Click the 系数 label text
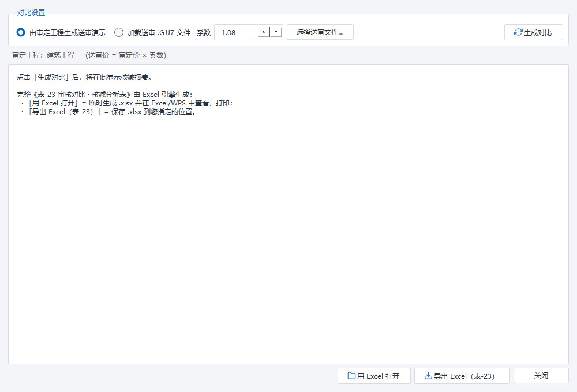Screen dimensions: 577x392 (204, 33)
